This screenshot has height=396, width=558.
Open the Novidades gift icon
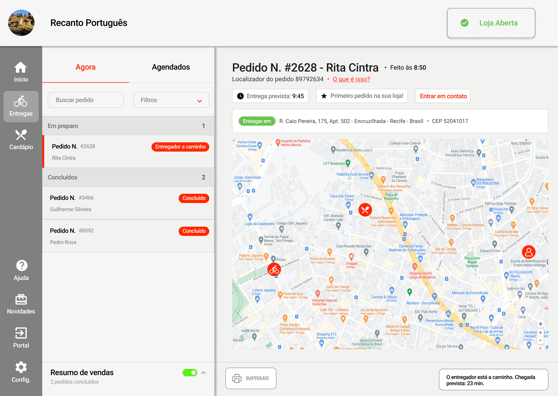click(x=21, y=299)
